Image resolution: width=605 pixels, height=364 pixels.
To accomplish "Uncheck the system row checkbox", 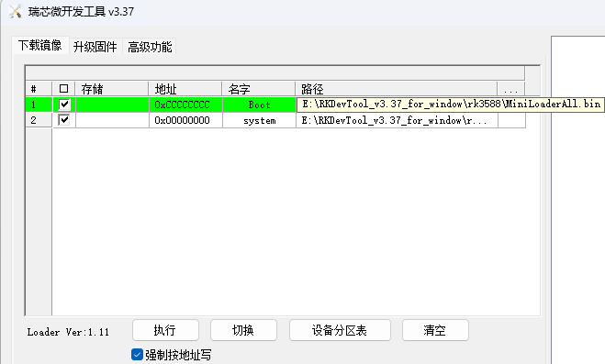I will 64,120.
